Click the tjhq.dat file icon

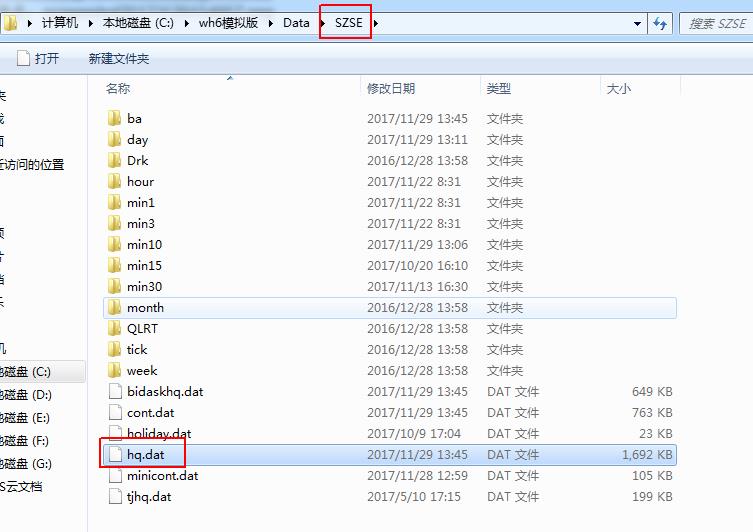[x=115, y=497]
